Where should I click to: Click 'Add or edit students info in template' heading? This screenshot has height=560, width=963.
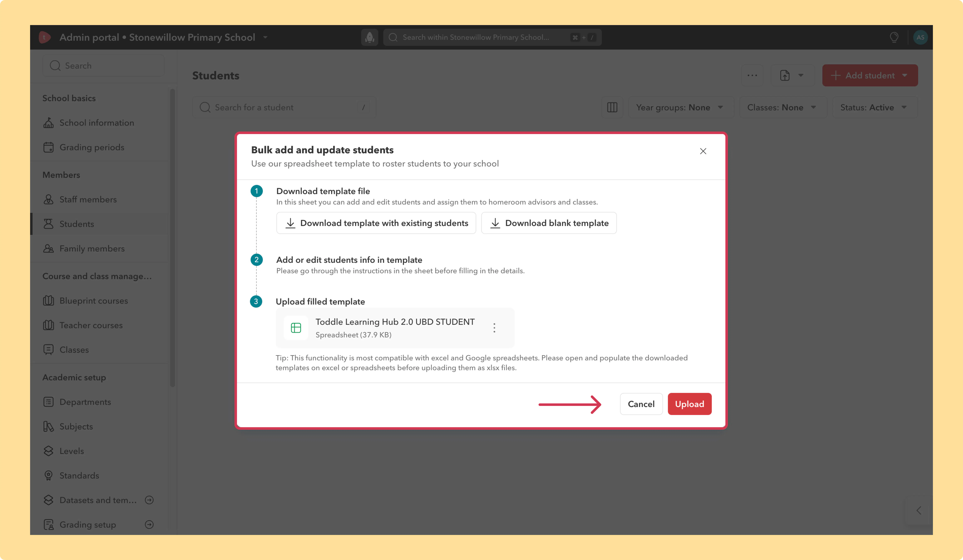349,260
